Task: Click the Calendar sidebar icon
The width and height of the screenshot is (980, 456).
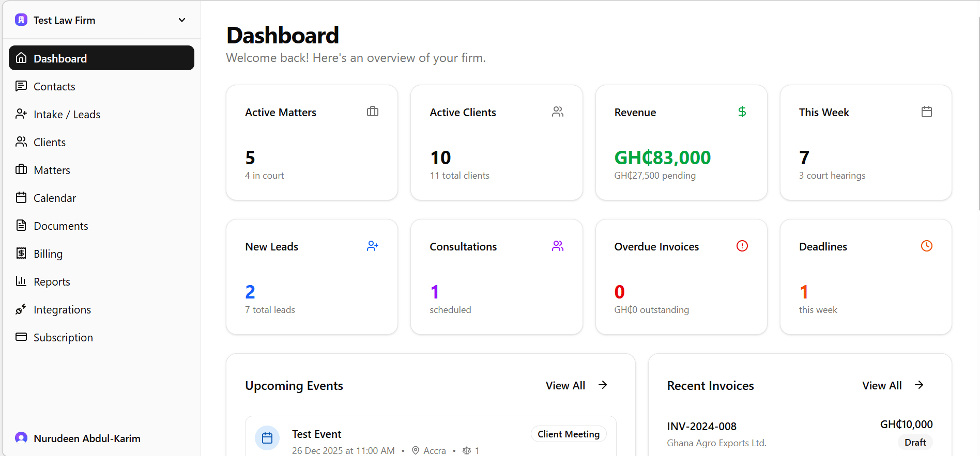Action: (x=21, y=197)
